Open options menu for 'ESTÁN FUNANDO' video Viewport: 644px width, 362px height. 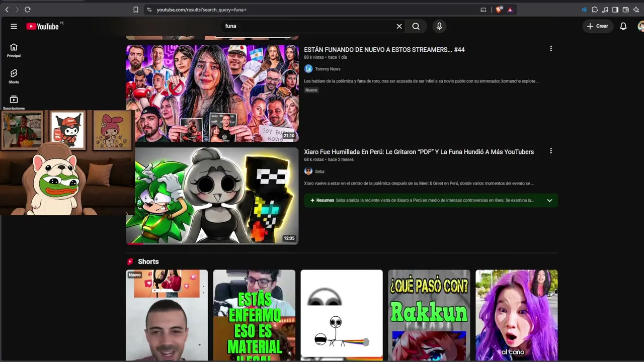click(x=551, y=49)
